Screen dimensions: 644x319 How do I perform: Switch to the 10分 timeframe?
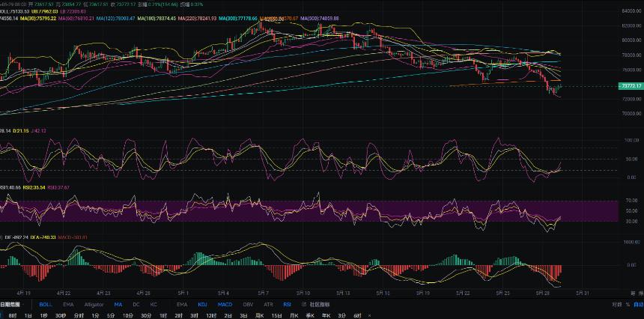[x=128, y=315]
